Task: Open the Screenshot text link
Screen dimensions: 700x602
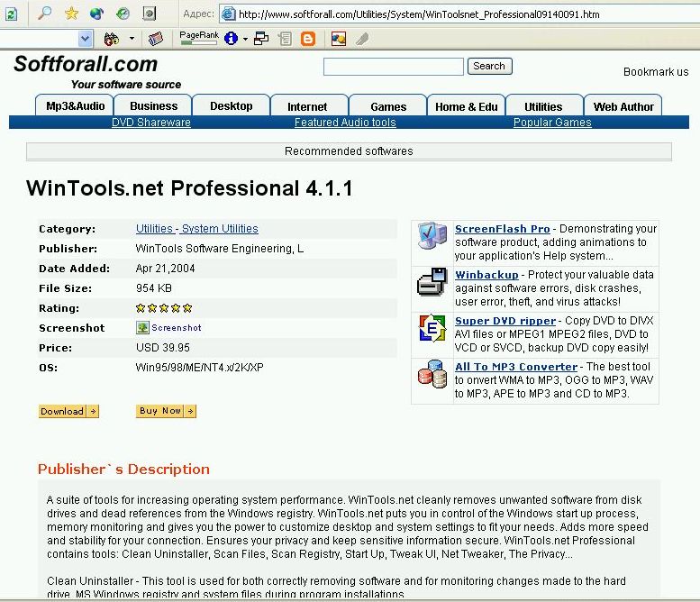Action: pyautogui.click(x=177, y=328)
